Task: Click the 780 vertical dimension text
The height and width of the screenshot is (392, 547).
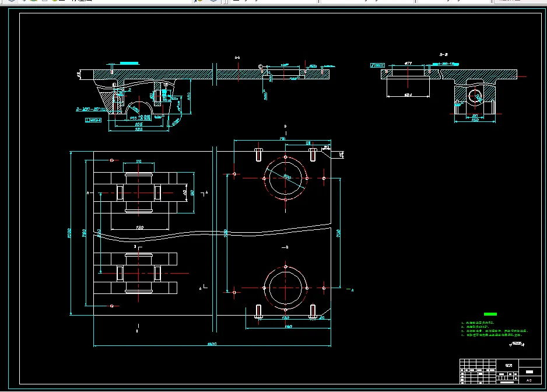Action: click(x=84, y=233)
